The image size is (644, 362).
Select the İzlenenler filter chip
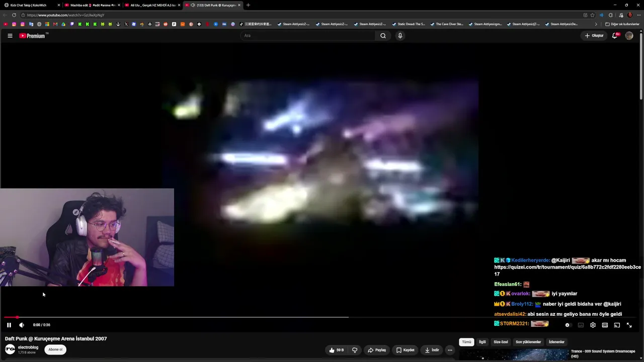[x=556, y=342]
